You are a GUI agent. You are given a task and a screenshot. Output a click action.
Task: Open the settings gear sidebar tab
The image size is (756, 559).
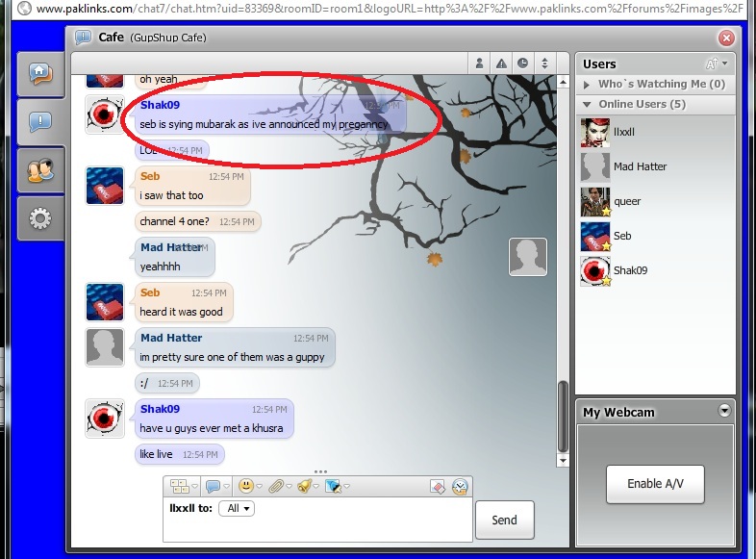tap(39, 218)
